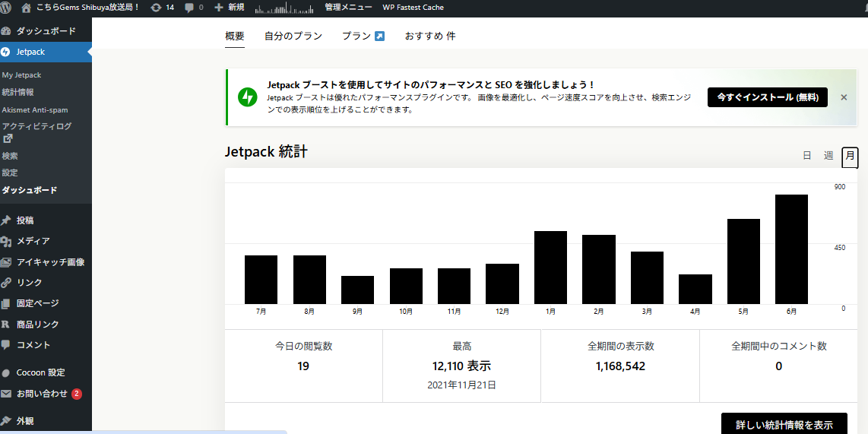Open 管理メニュー in admin bar
Screen dimensions: 868x434
click(348, 8)
